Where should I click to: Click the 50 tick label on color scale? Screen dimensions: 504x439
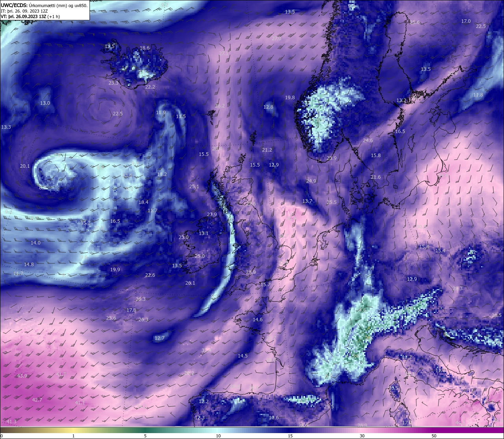[x=434, y=436]
